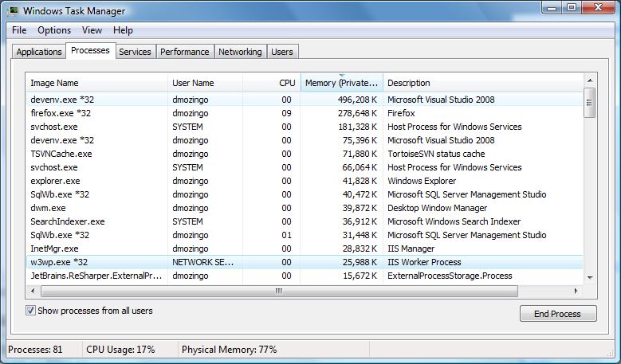Select the explorer.exe process

tap(305, 181)
